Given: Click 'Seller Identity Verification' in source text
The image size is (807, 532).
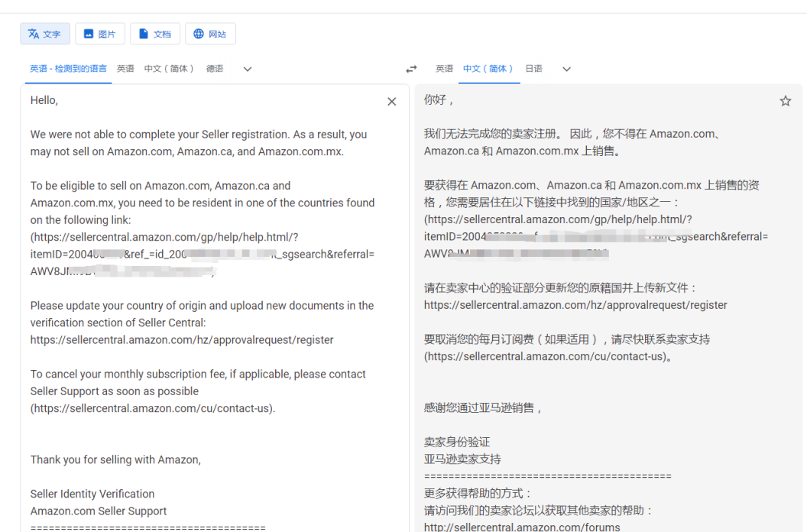Looking at the screenshot, I should coord(92,494).
